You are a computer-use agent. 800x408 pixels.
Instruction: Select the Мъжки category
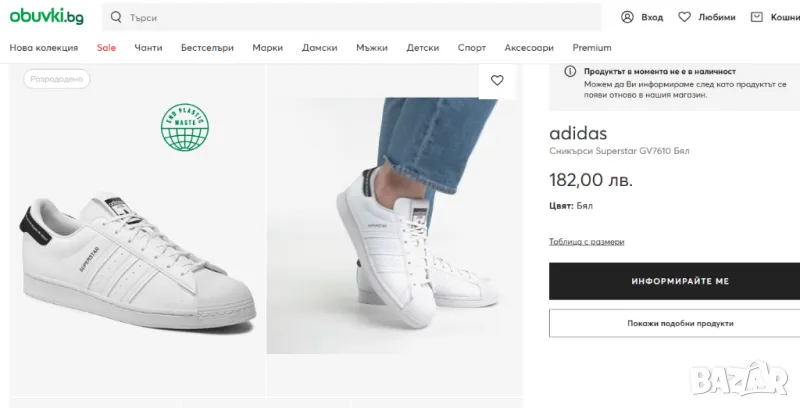(372, 48)
